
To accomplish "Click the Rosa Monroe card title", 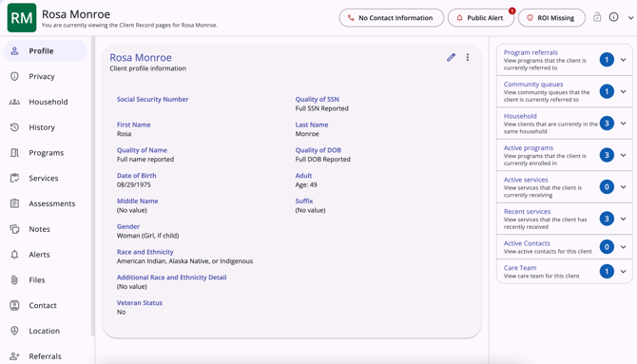I will pyautogui.click(x=141, y=58).
